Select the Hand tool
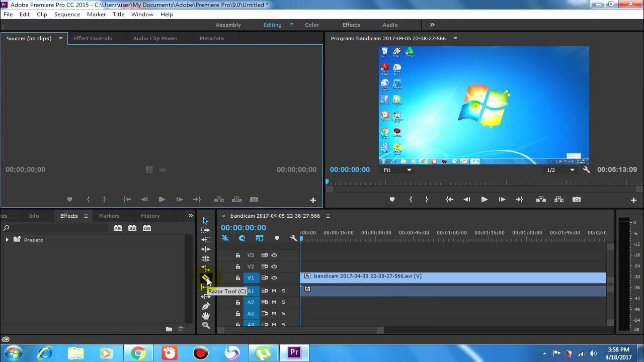This screenshot has height=362, width=644. pos(205,316)
